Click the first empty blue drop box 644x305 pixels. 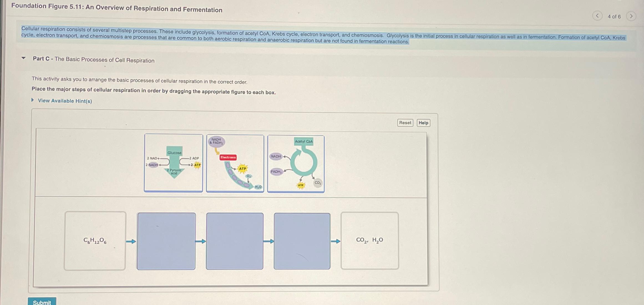(166, 241)
